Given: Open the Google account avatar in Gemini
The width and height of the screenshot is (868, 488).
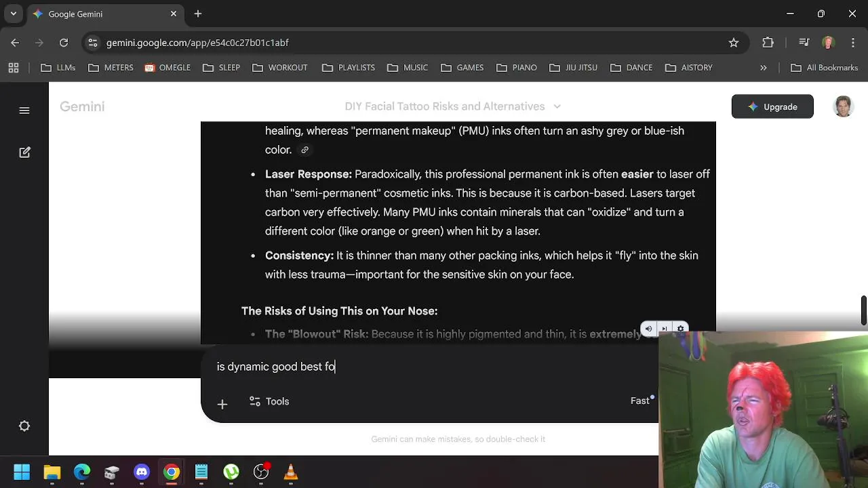Looking at the screenshot, I should pyautogui.click(x=843, y=106).
